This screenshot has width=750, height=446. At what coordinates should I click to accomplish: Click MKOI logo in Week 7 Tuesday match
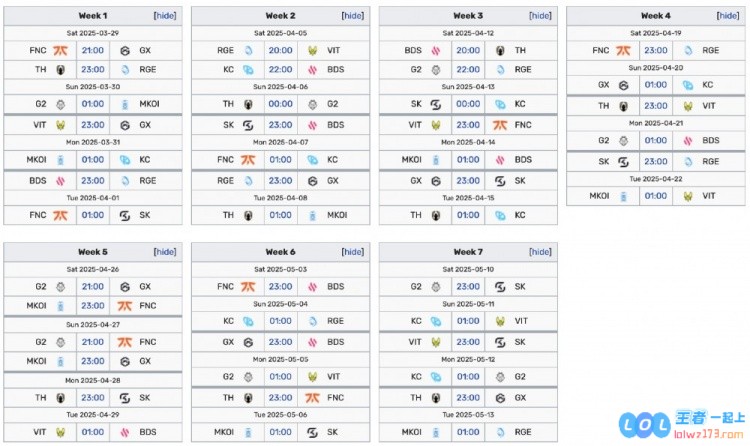(x=436, y=432)
